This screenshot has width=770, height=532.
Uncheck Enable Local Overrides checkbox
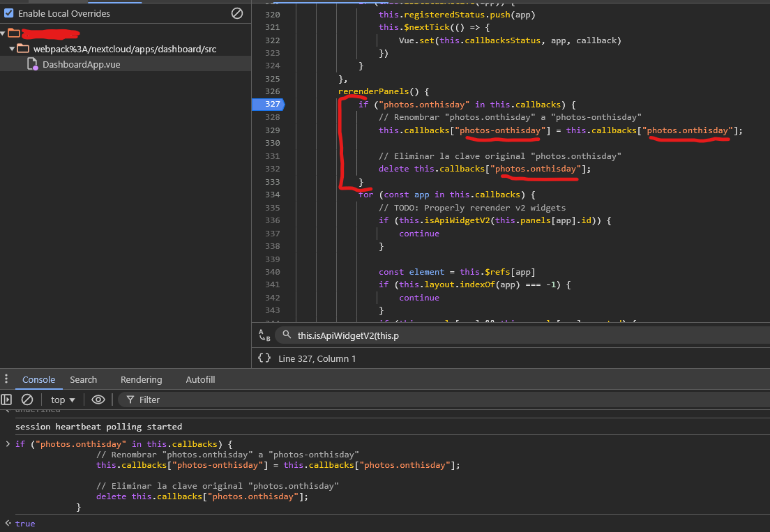(x=9, y=13)
